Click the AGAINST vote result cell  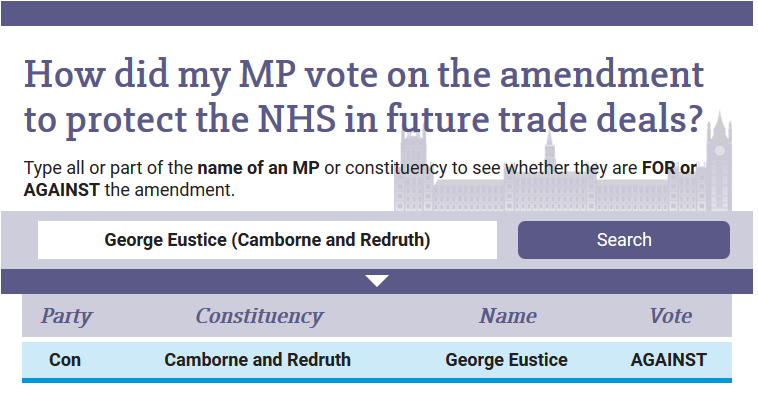pos(668,360)
